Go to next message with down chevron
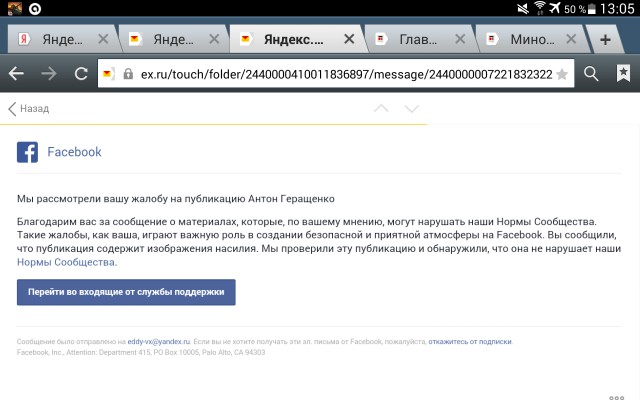The width and height of the screenshot is (640, 400). click(411, 109)
